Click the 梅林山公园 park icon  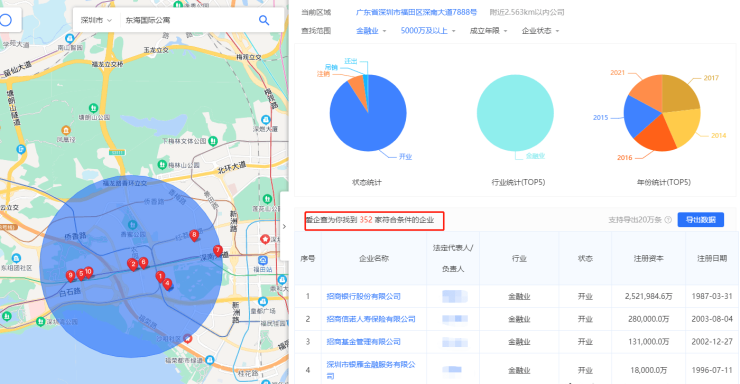tap(162, 165)
